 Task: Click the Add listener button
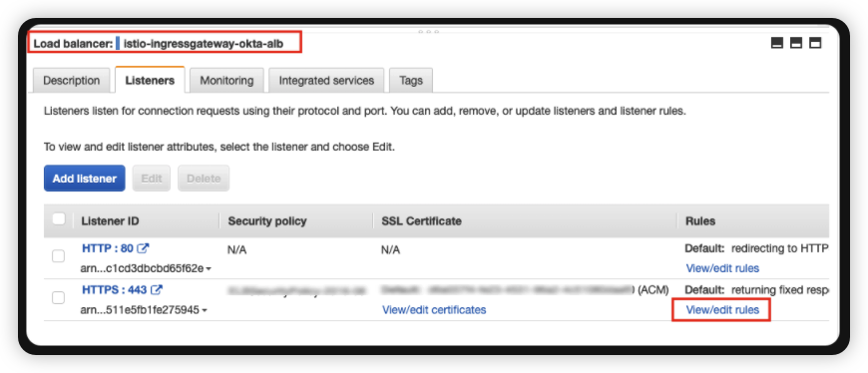point(85,179)
